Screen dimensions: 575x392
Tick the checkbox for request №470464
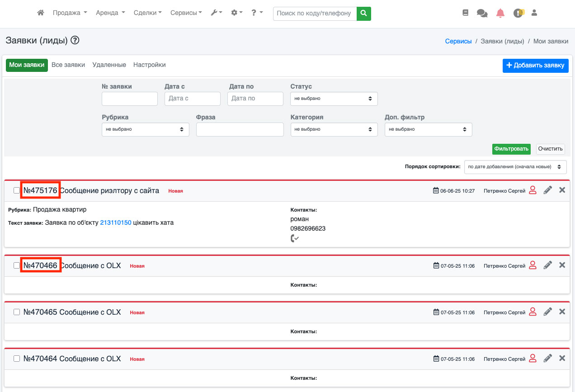pos(17,359)
